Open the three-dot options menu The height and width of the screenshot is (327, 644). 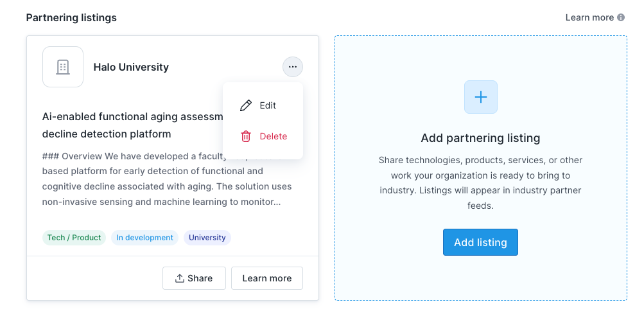click(292, 67)
